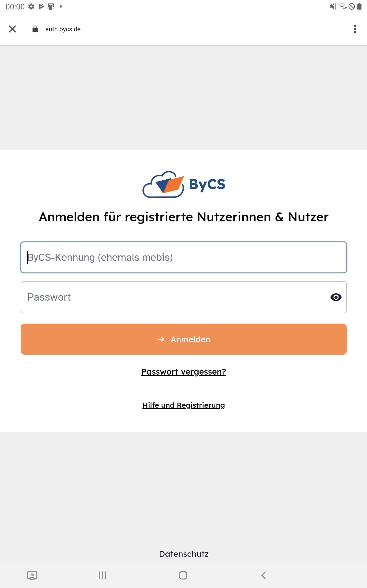The width and height of the screenshot is (367, 588).
Task: Close the current browser view with X
Action: click(x=12, y=29)
